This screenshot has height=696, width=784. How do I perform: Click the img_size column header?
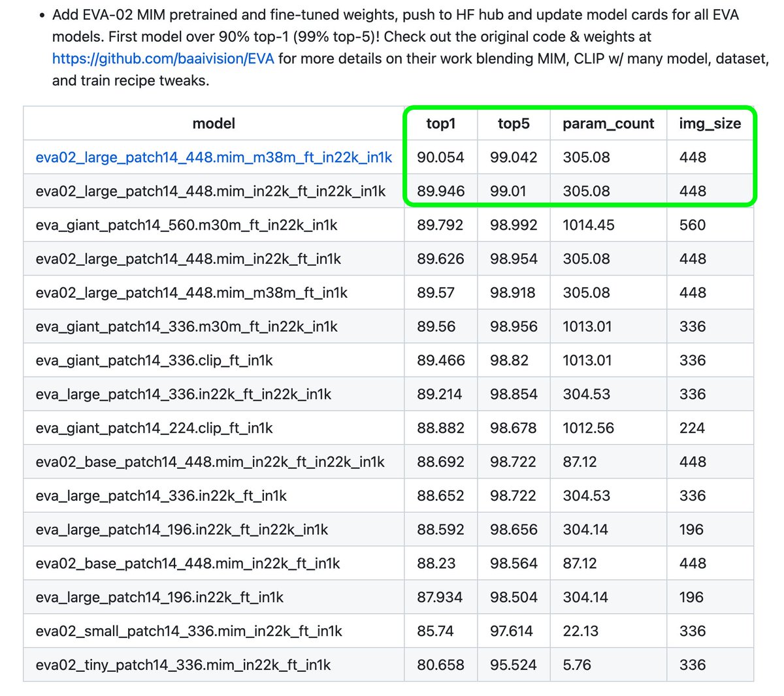710,123
